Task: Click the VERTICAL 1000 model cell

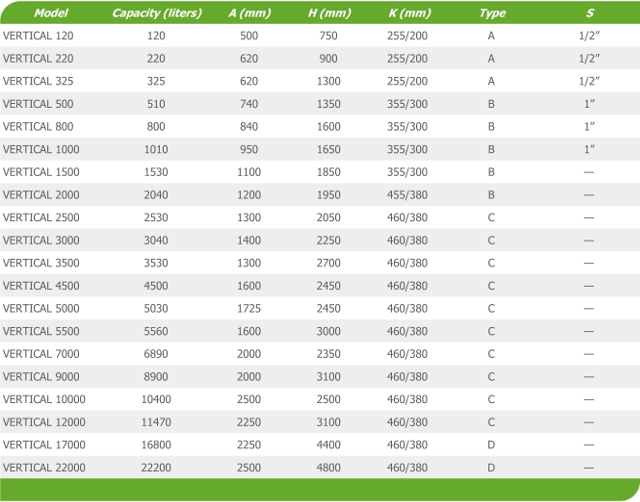Action: click(x=41, y=149)
